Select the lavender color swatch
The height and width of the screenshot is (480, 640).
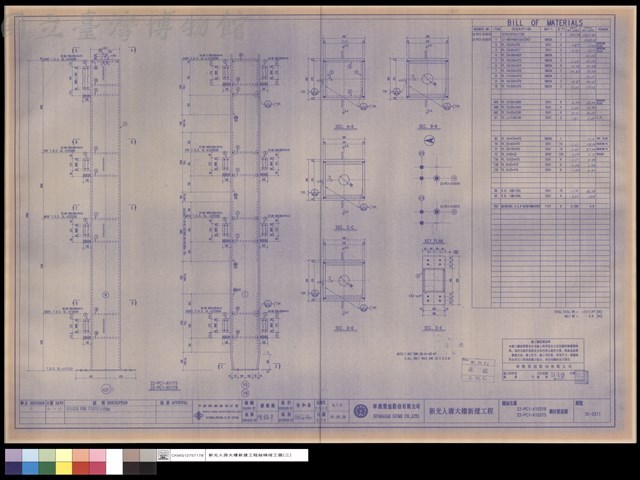[13, 456]
